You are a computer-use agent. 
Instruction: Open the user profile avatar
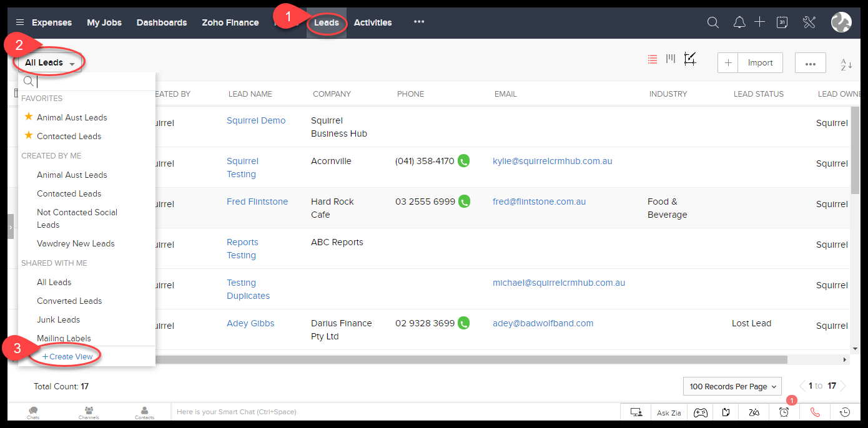click(x=841, y=22)
